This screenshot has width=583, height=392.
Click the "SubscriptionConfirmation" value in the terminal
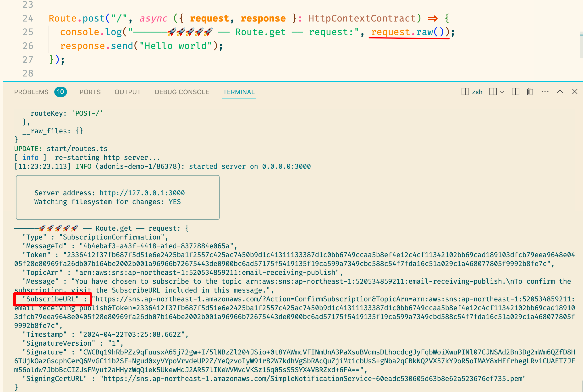112,237
